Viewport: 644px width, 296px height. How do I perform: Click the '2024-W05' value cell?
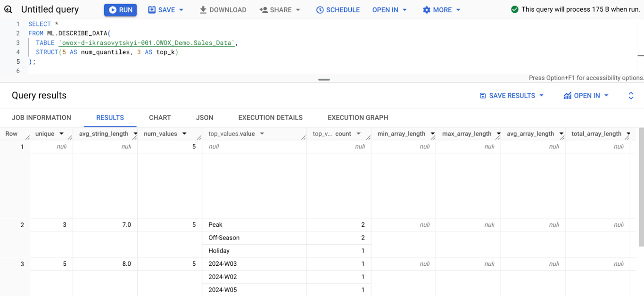point(254,289)
